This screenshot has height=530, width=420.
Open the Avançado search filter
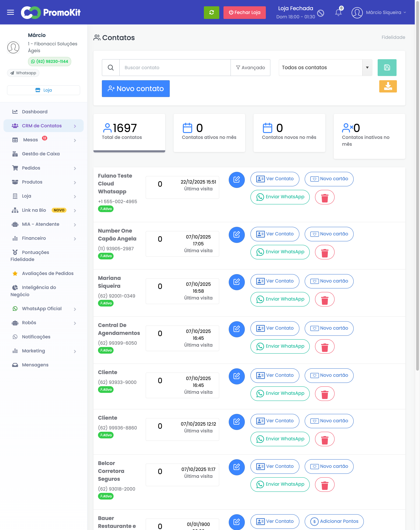pyautogui.click(x=250, y=67)
